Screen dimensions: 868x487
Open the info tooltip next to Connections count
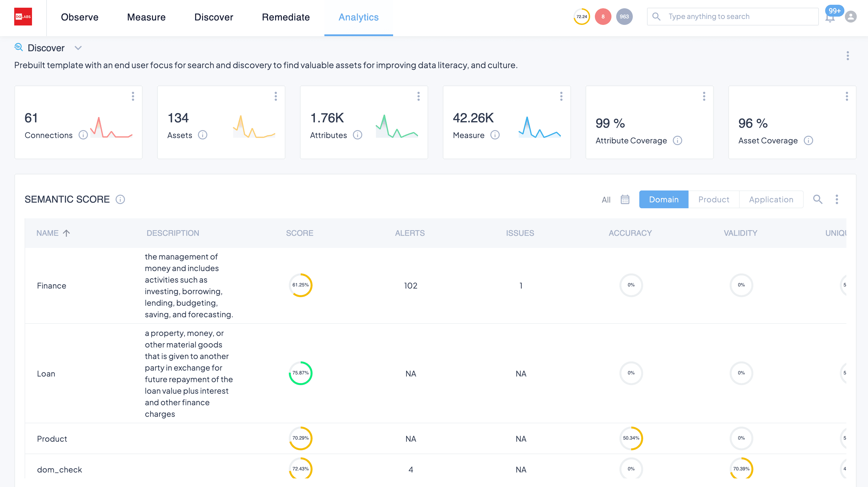[x=83, y=135]
